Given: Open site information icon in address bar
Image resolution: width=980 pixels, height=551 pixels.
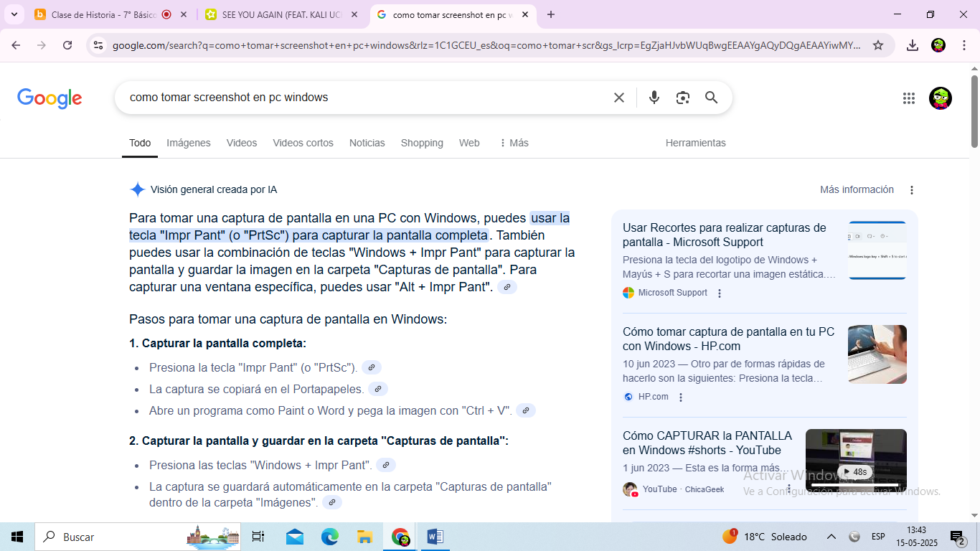Looking at the screenshot, I should point(98,45).
